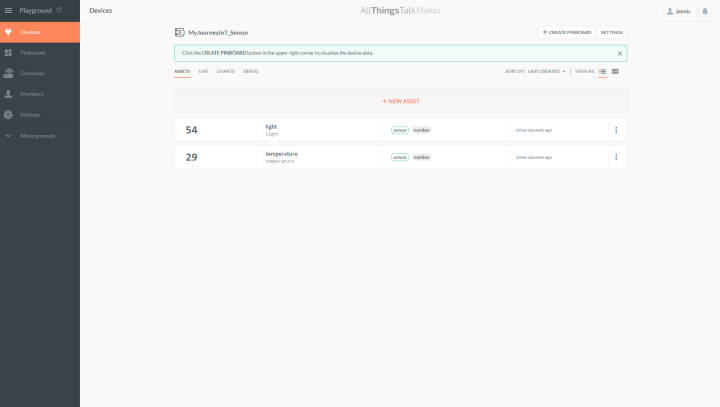Click the Devices breadcrumb heading
The height and width of the screenshot is (407, 720).
click(x=101, y=11)
